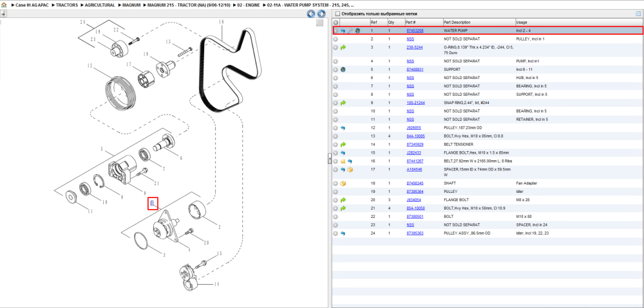Image resolution: width=644 pixels, height=308 pixels.
Task: Collapse the panel using the splitter handle
Action: [x=329, y=159]
